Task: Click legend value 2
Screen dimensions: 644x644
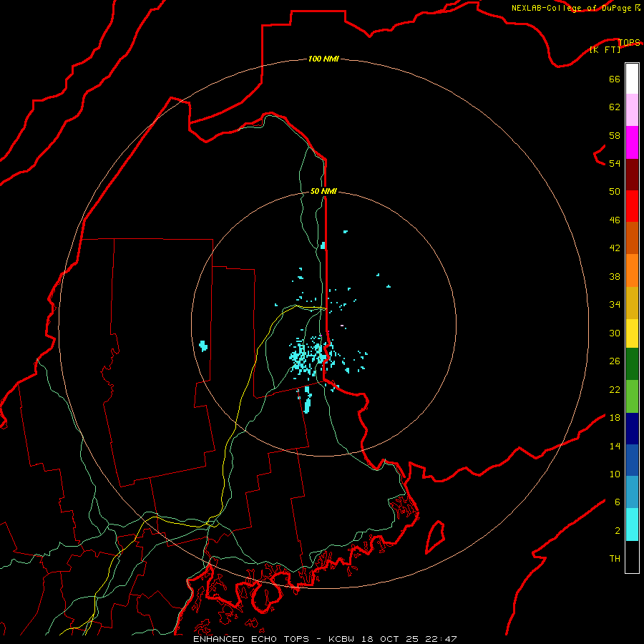Action: pos(617,530)
